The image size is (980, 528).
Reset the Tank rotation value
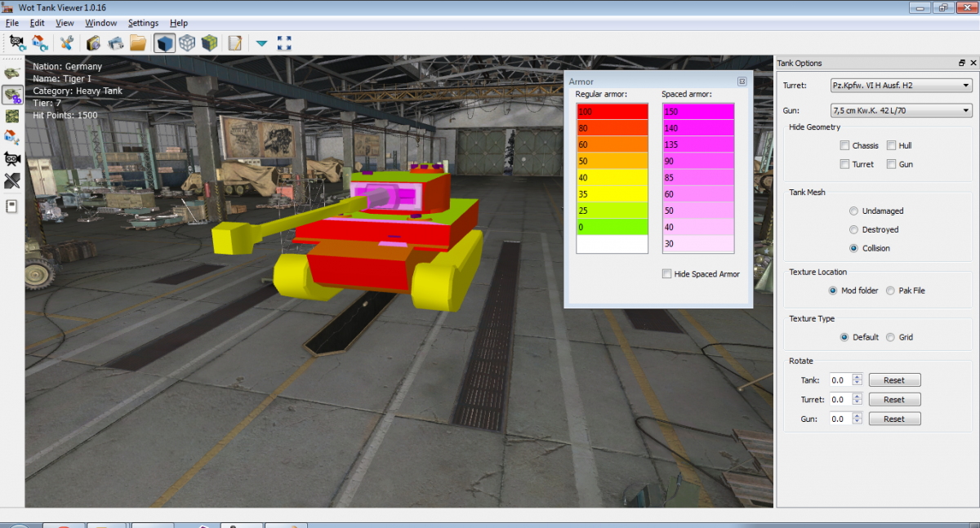pos(893,380)
